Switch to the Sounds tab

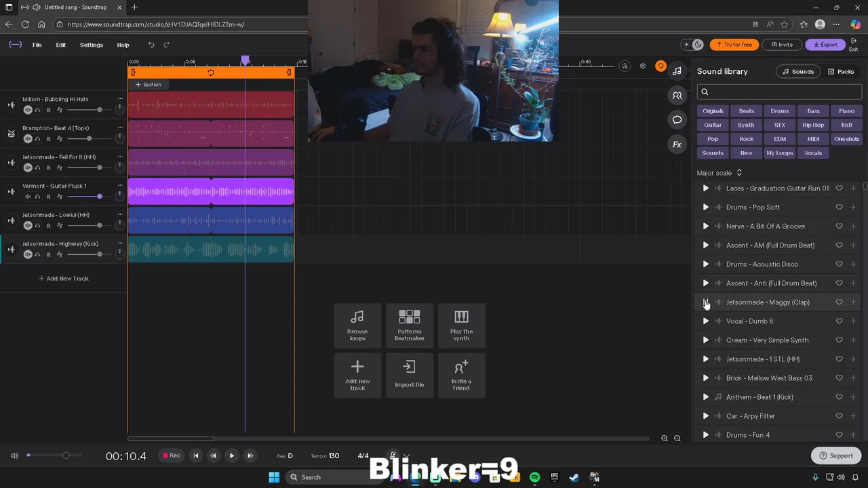coord(798,71)
